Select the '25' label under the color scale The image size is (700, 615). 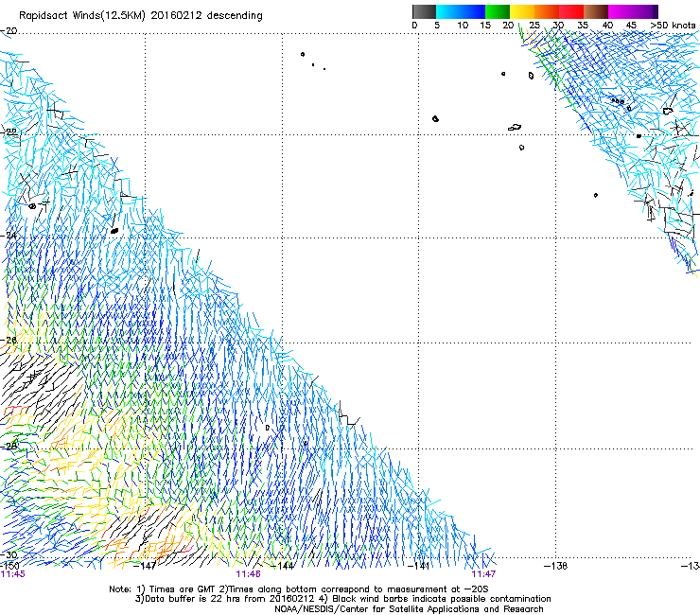534,25
